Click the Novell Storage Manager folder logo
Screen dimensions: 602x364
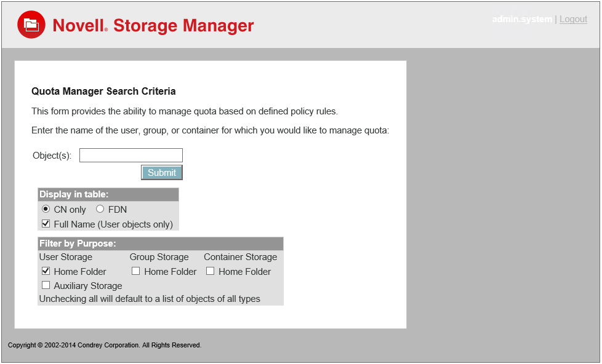click(x=31, y=25)
